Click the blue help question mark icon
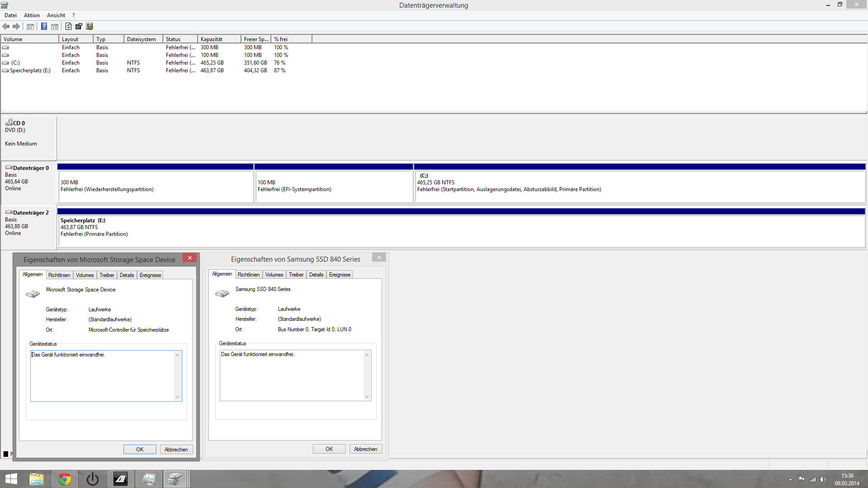This screenshot has height=488, width=868. tap(44, 27)
